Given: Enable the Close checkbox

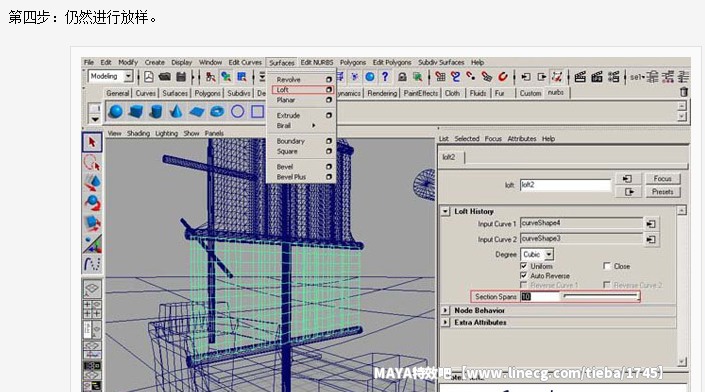Looking at the screenshot, I should [607, 266].
